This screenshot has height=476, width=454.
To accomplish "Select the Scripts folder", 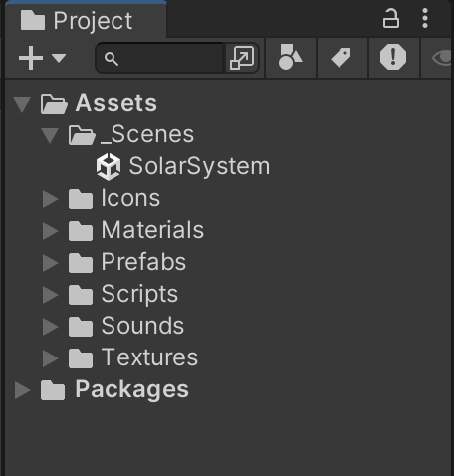I will point(123,294).
